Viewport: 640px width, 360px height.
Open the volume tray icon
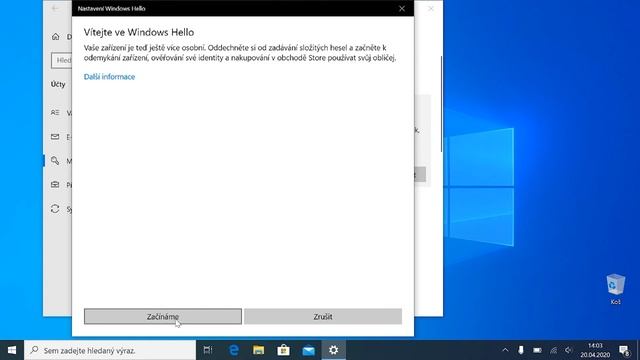pos(569,350)
